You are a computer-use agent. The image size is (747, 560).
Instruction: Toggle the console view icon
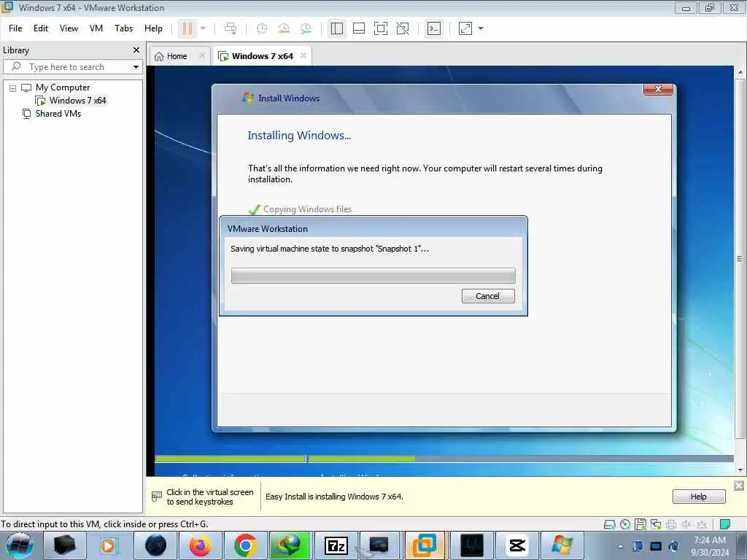tap(433, 28)
